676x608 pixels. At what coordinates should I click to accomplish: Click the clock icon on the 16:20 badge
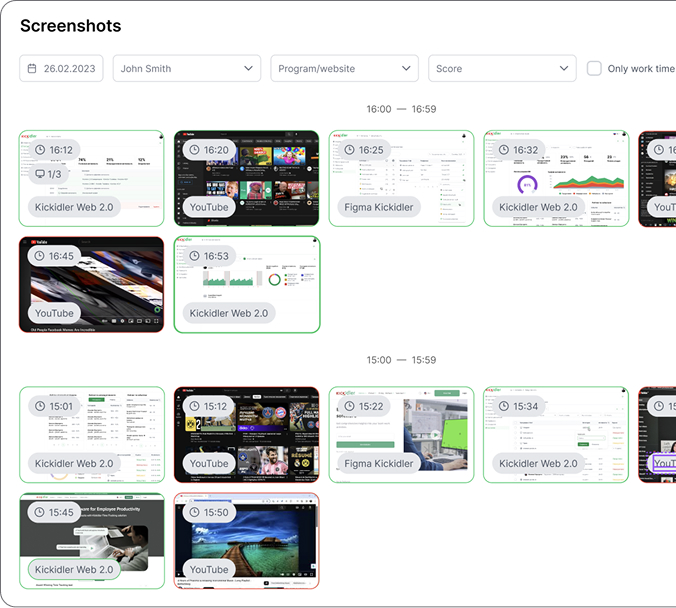[x=194, y=150]
